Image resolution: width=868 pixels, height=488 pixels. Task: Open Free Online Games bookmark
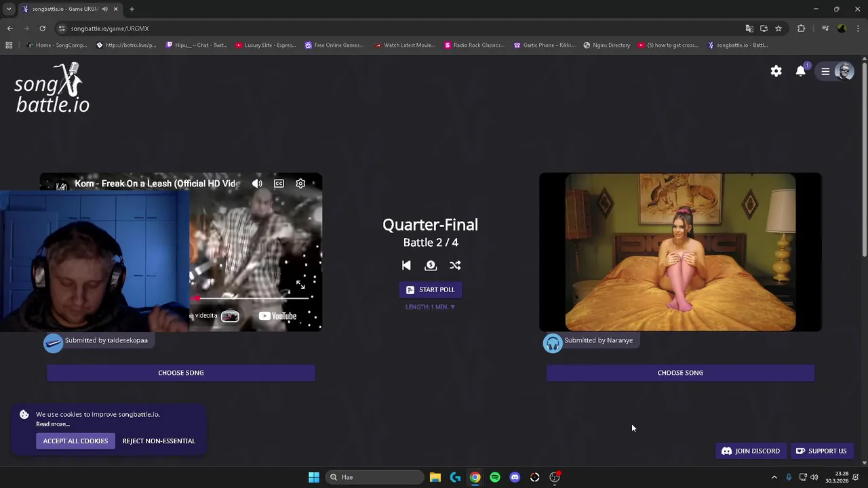[334, 45]
